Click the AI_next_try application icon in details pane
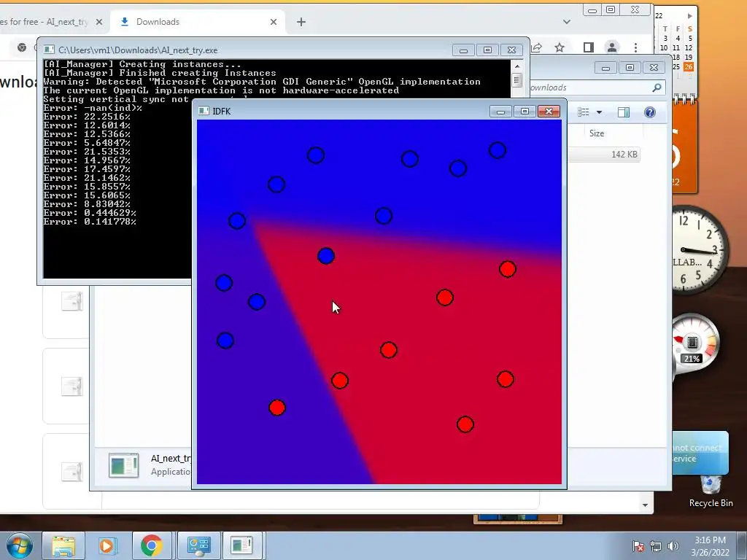The width and height of the screenshot is (747, 560). pyautogui.click(x=124, y=464)
